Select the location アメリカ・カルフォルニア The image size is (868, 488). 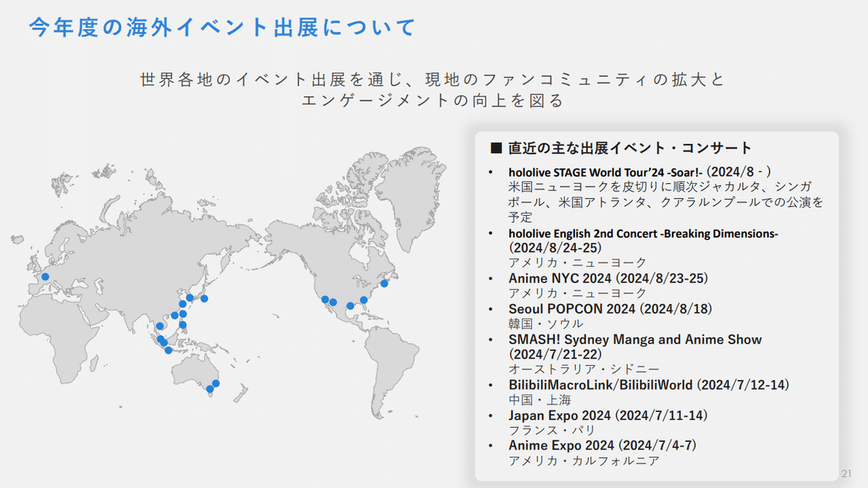584,460
